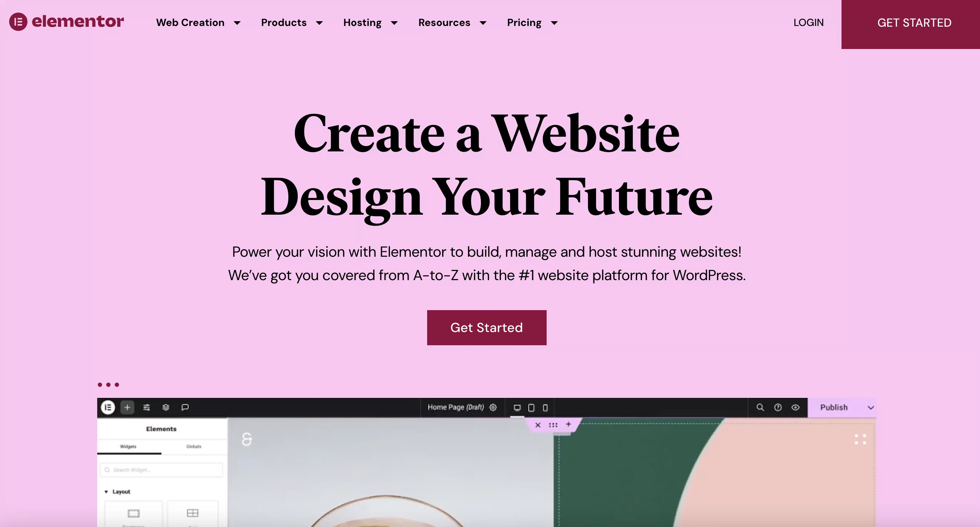Expand the Web Creation dropdown menu
This screenshot has width=980, height=527.
click(191, 23)
